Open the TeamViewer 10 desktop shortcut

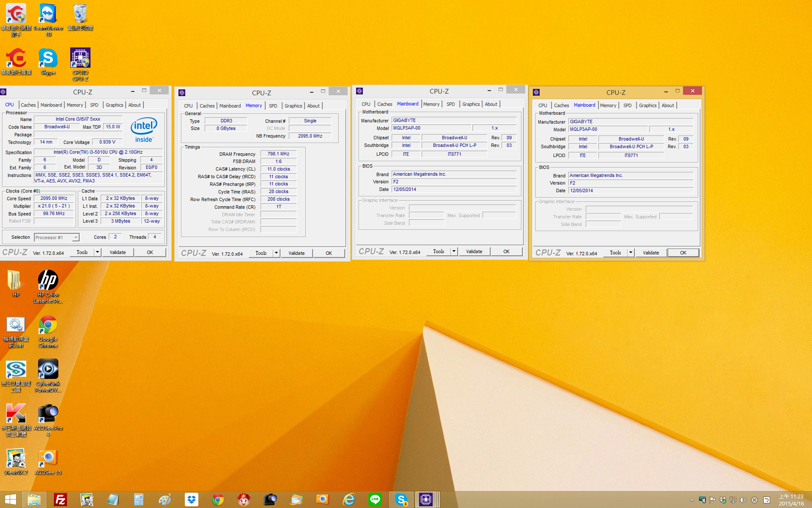pos(48,19)
